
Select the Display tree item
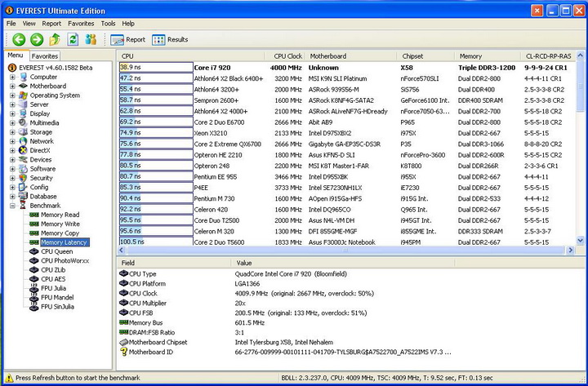(x=40, y=113)
